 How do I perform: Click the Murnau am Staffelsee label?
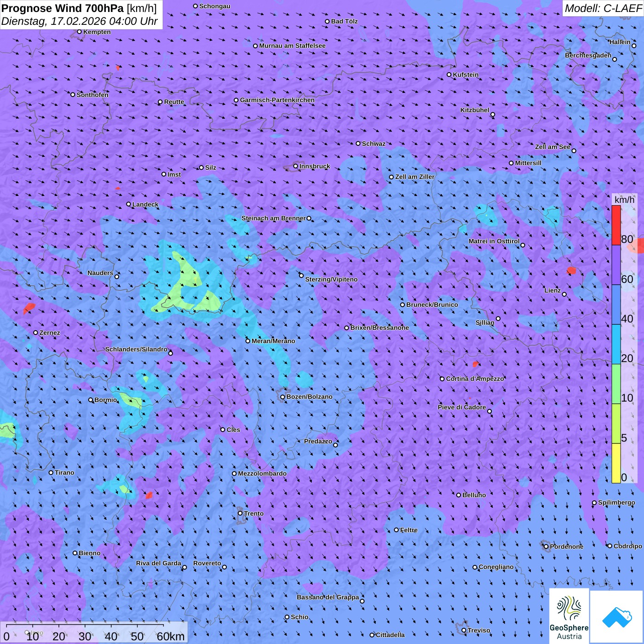[x=292, y=46]
